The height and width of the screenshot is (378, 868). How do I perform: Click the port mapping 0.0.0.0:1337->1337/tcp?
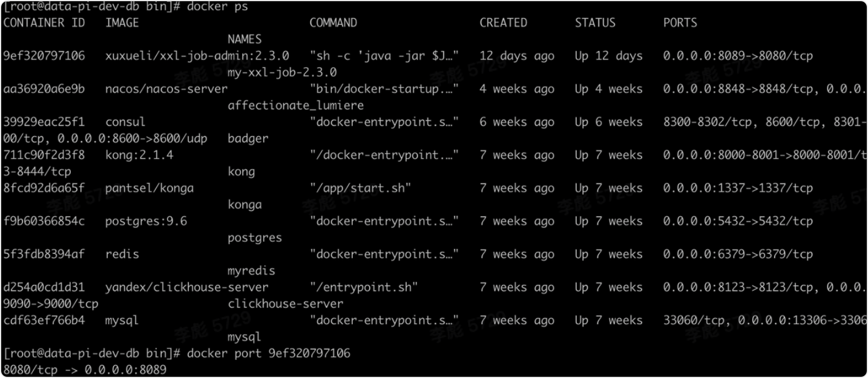(738, 188)
